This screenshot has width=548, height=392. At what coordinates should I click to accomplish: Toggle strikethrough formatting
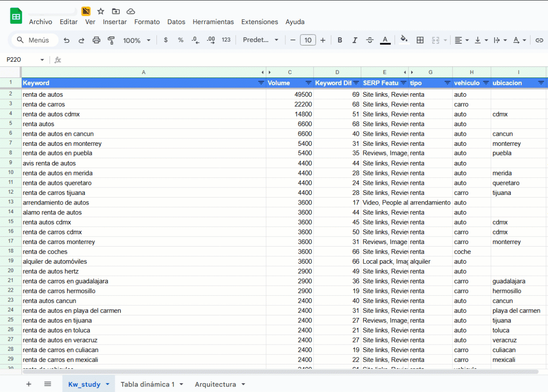pyautogui.click(x=370, y=40)
